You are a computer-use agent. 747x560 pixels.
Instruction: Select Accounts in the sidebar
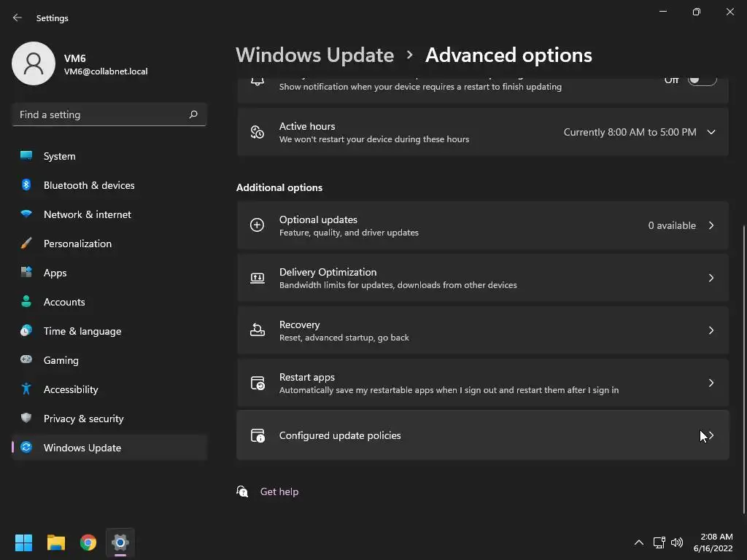click(x=64, y=302)
